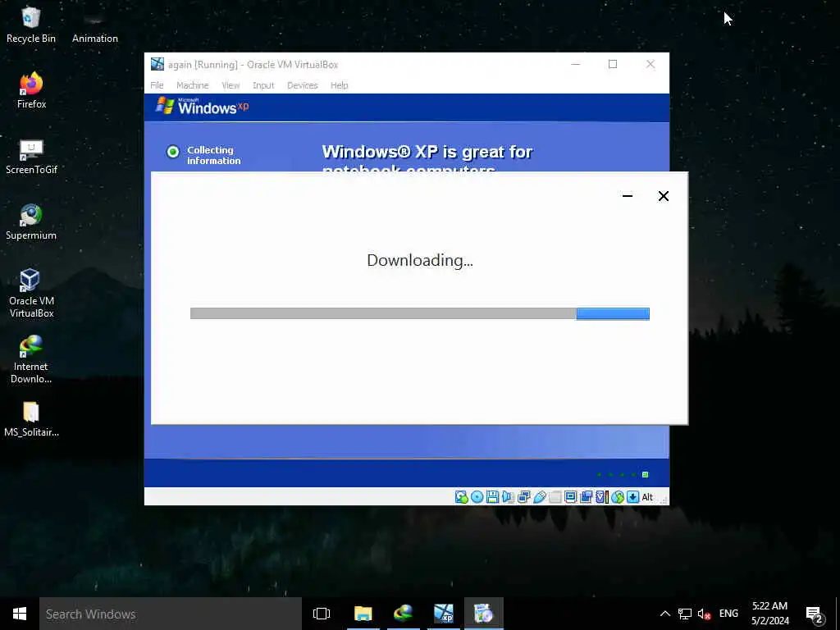The image size is (840, 630).
Task: Select the ScreenToGif desktop shortcut
Action: [x=31, y=157]
